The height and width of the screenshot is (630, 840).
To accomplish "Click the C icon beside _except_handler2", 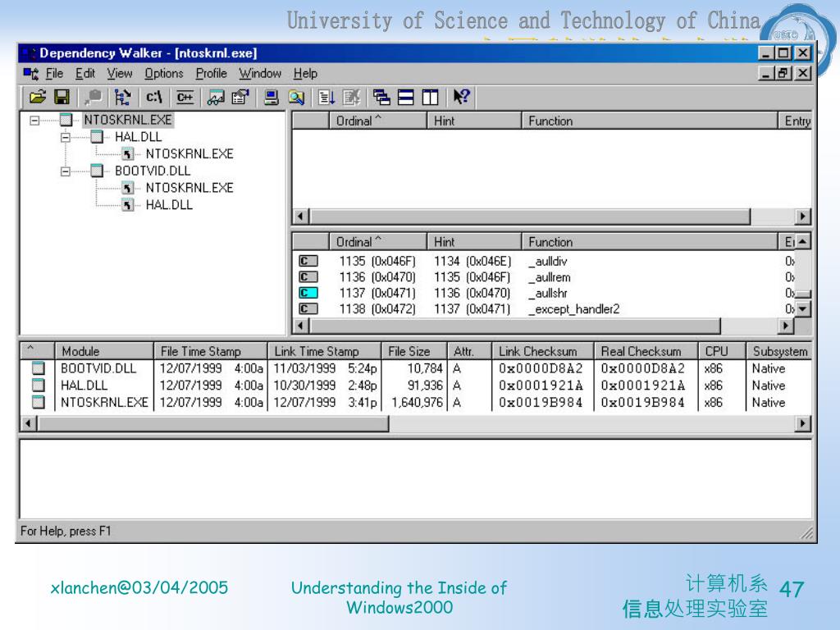I will pos(308,309).
